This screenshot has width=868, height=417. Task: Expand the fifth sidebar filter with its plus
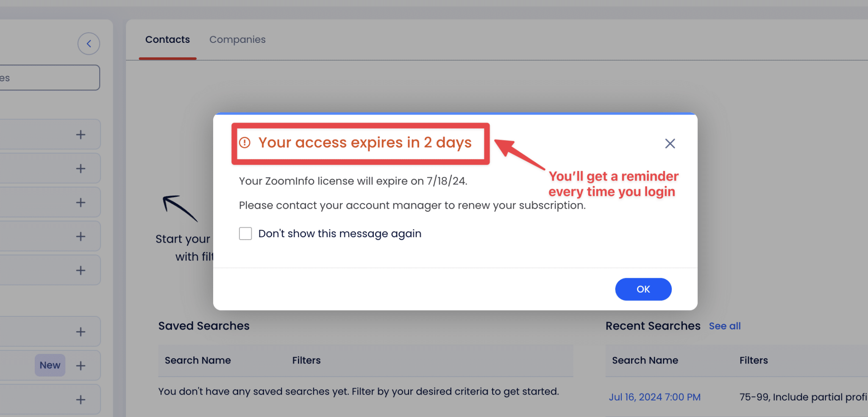click(81, 270)
